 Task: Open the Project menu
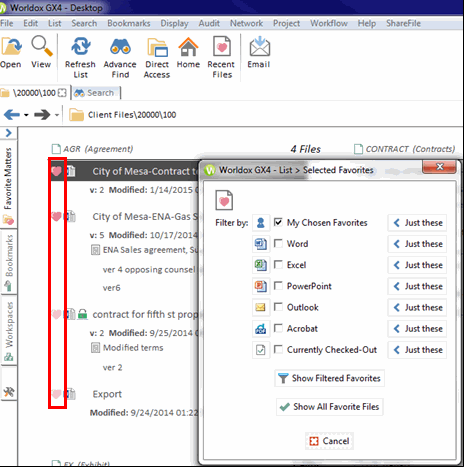point(286,23)
